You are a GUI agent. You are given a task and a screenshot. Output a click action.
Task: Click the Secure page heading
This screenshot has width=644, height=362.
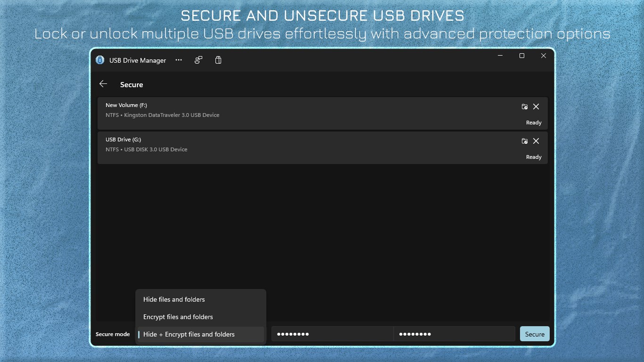click(x=132, y=85)
